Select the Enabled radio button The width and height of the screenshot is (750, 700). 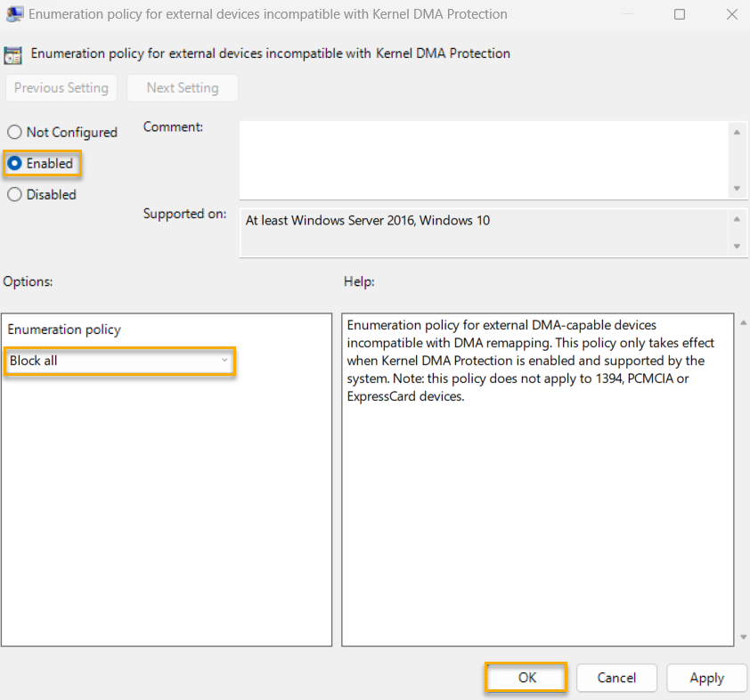tap(14, 163)
